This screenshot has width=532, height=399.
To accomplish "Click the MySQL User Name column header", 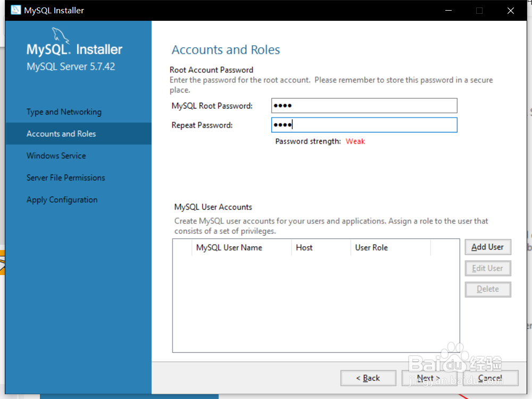I will tap(242, 248).
